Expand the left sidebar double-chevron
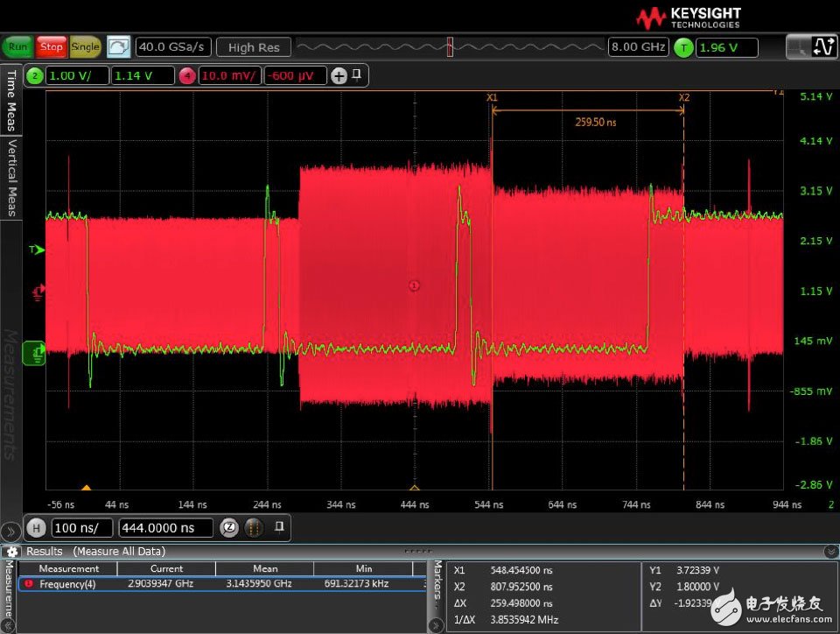This screenshot has width=840, height=634. click(10, 531)
